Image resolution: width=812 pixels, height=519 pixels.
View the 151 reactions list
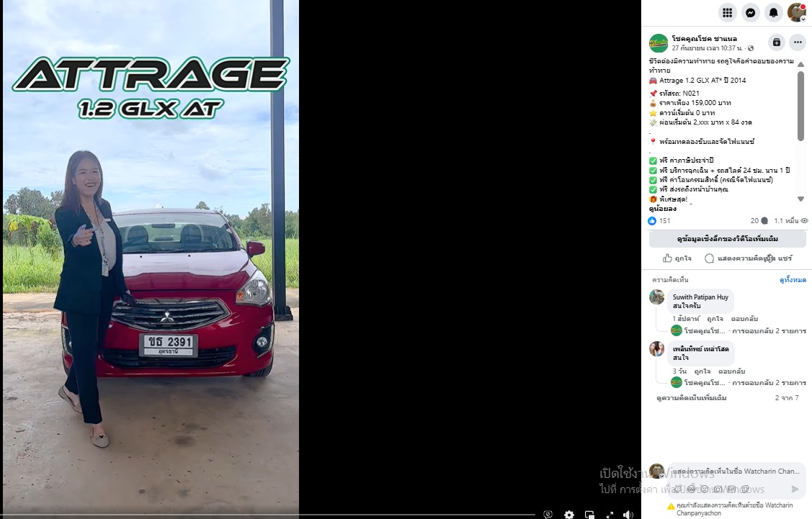pyautogui.click(x=664, y=220)
